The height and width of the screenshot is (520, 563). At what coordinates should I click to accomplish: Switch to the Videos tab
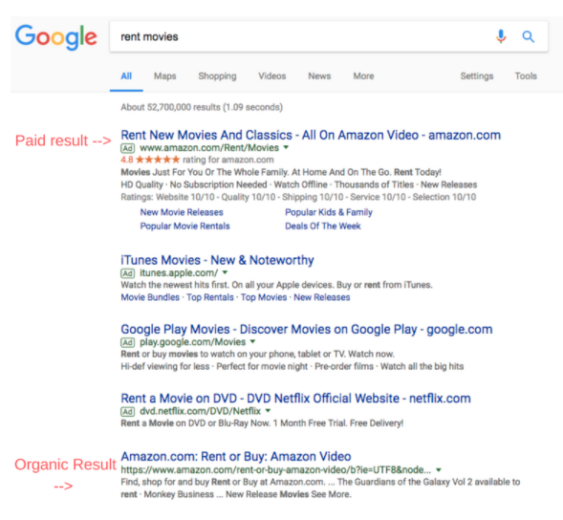pos(272,76)
